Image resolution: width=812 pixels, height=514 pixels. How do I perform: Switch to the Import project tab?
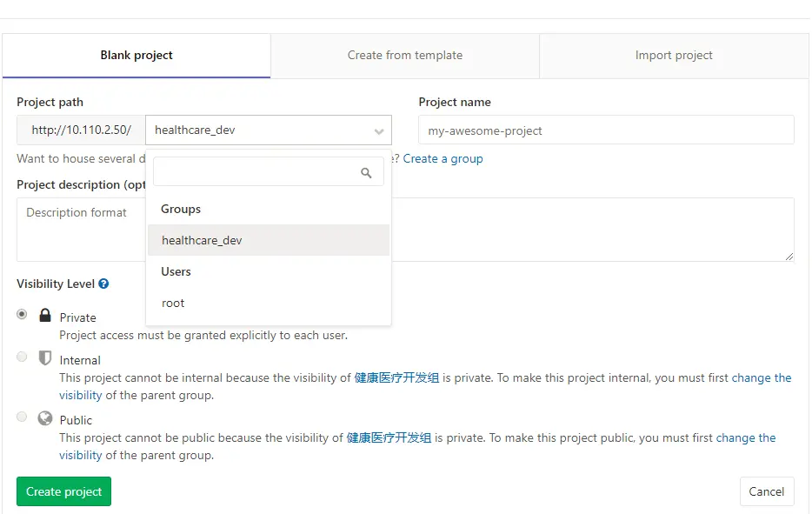tap(673, 55)
